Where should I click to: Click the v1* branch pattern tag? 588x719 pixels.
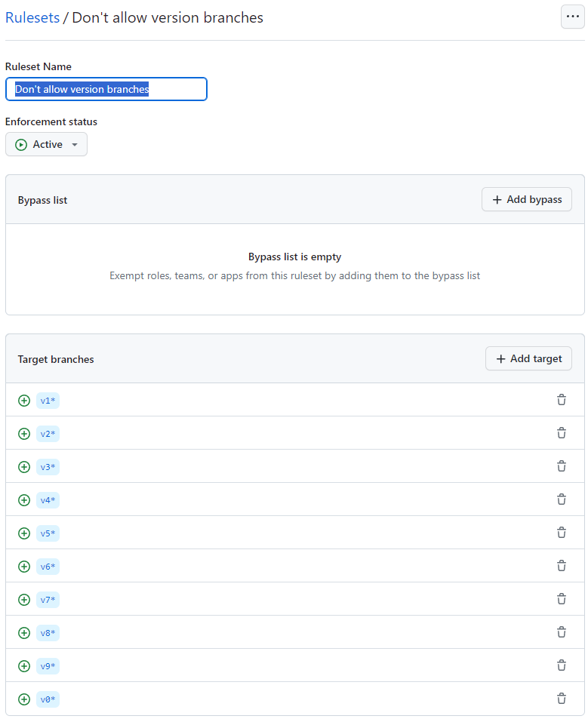tap(48, 401)
